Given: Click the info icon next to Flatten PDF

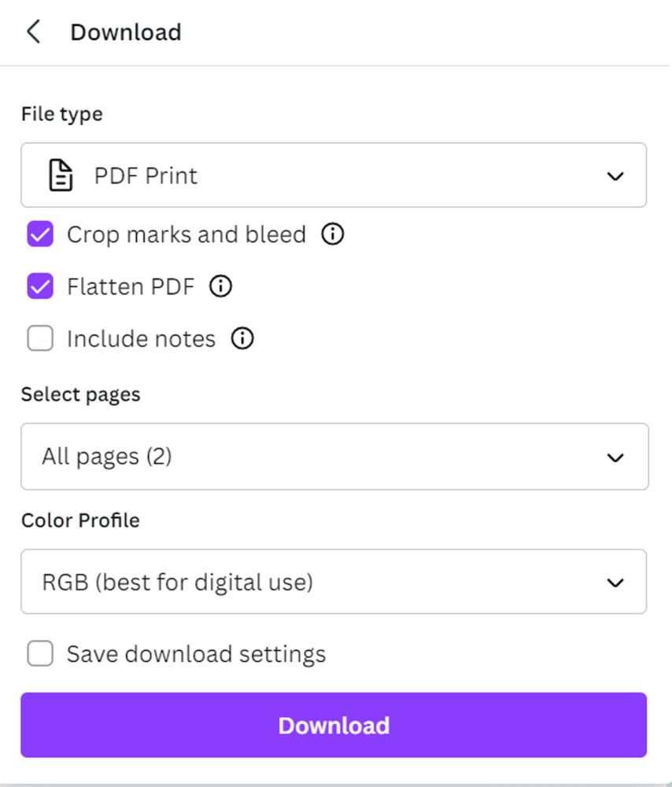Looking at the screenshot, I should 220,286.
